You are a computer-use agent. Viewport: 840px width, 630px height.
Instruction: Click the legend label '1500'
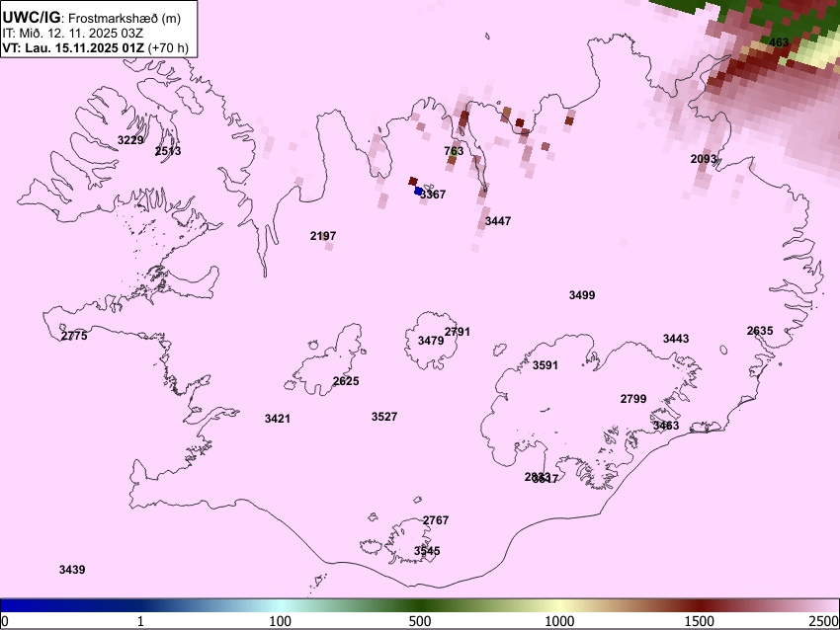(x=700, y=621)
